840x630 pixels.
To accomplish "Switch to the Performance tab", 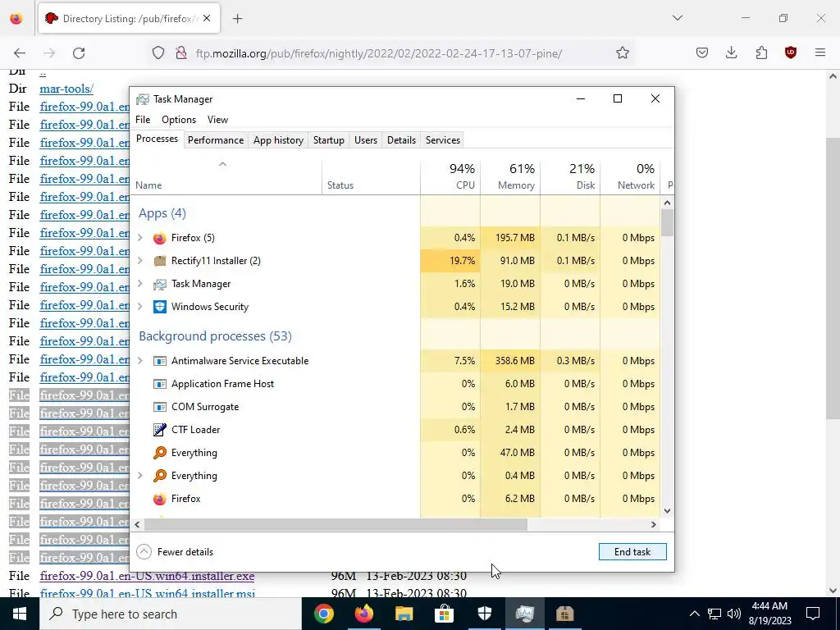I will click(216, 139).
